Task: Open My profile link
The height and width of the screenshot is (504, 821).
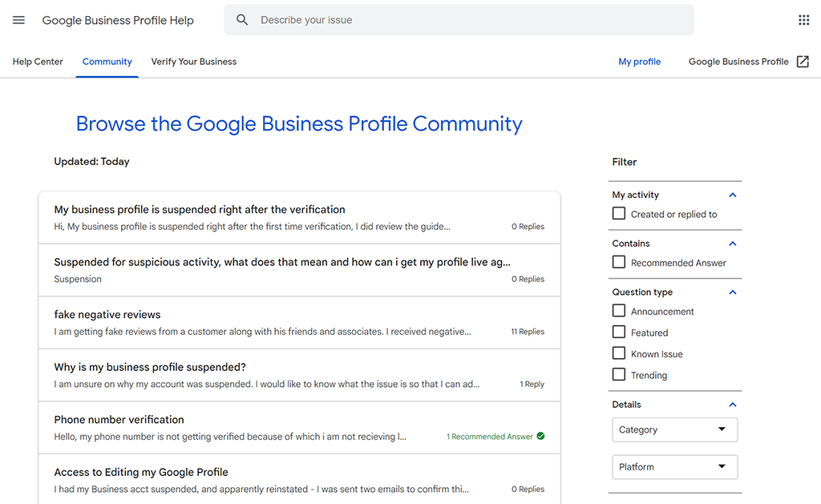Action: (639, 61)
